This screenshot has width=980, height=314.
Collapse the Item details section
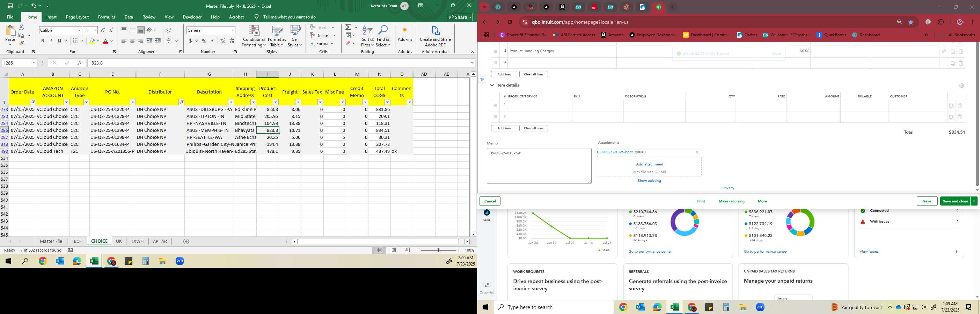click(x=492, y=85)
